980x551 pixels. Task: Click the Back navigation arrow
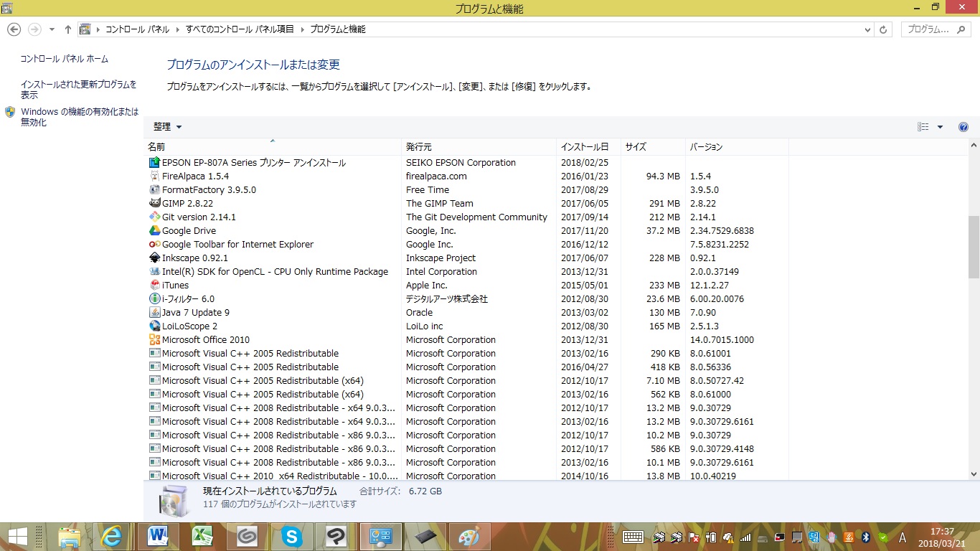point(14,29)
